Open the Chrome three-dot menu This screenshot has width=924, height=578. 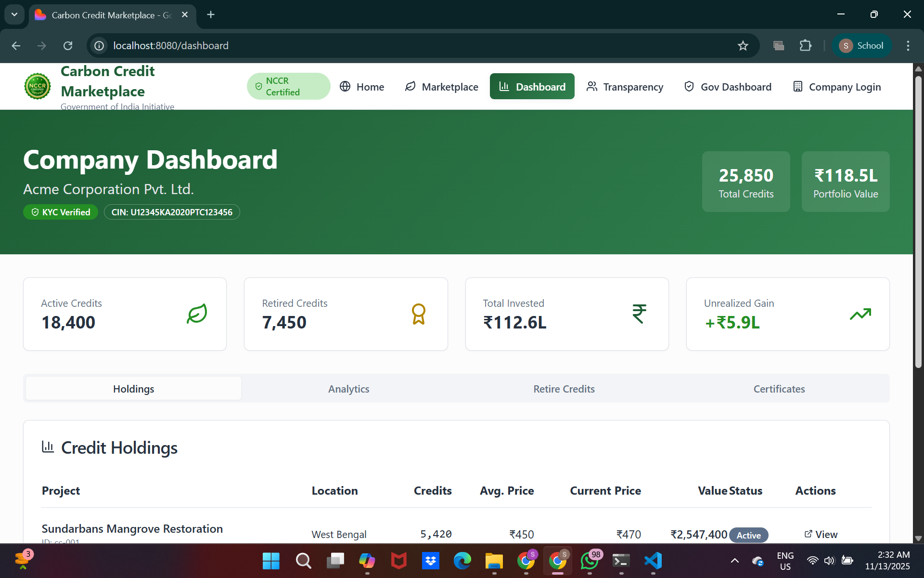click(x=908, y=46)
